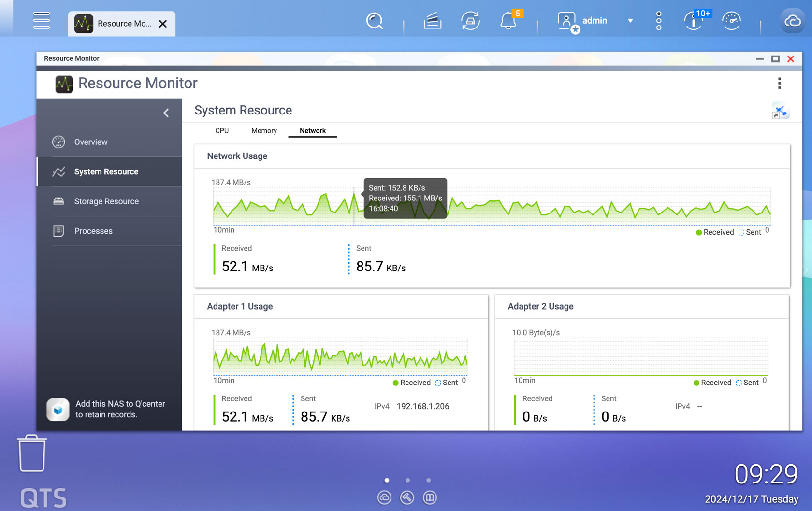Toggle Received legend in Network Usage chart

pyautogui.click(x=715, y=232)
